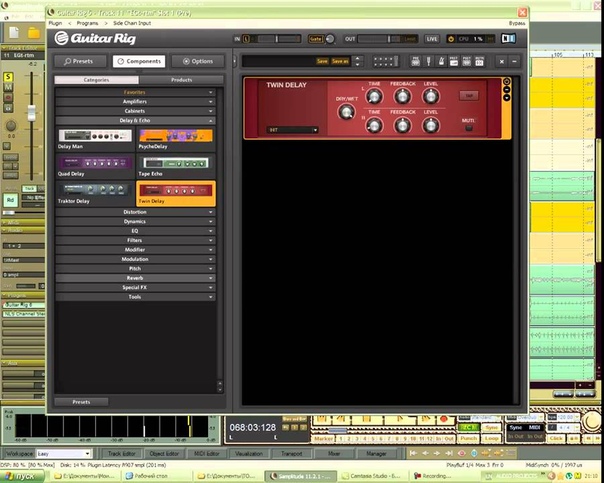Show the Master FX section
Screen dimensions: 604x483
point(479,61)
